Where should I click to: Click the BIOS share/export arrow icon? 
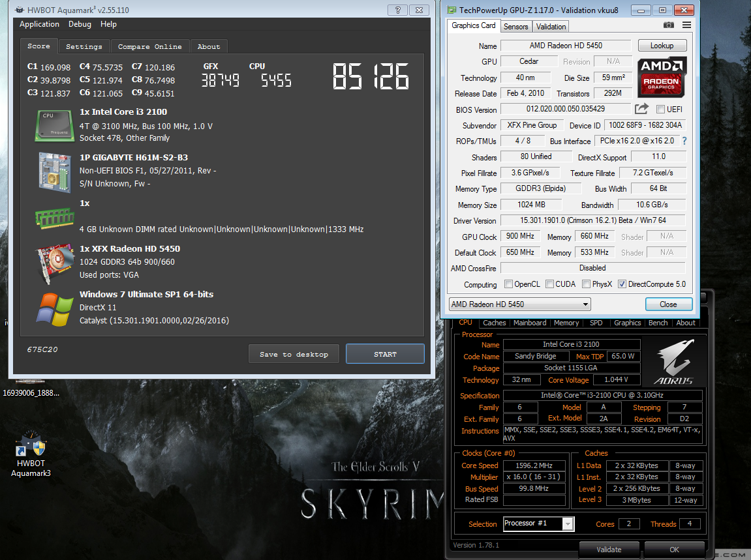click(641, 109)
